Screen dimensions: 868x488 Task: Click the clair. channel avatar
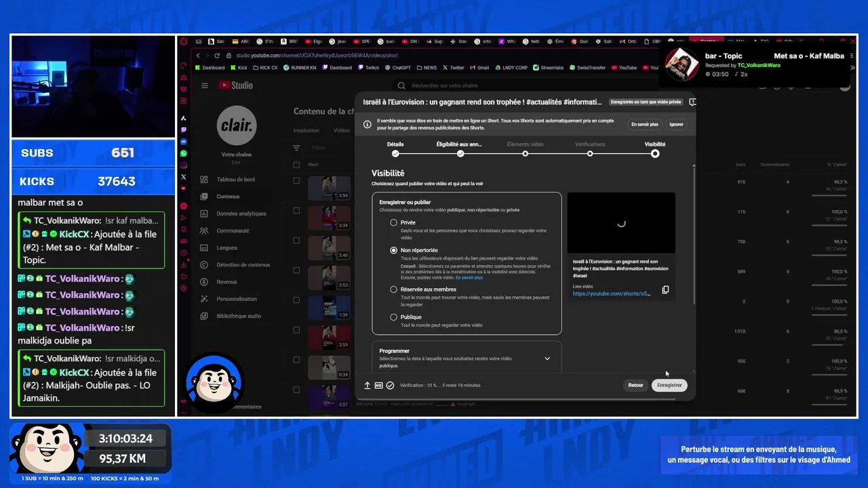coord(237,126)
